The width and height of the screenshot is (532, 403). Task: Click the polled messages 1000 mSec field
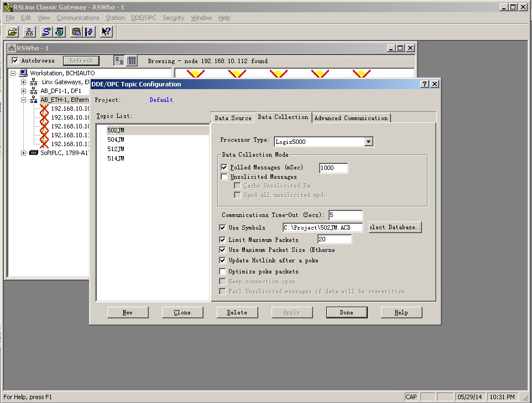(x=333, y=168)
